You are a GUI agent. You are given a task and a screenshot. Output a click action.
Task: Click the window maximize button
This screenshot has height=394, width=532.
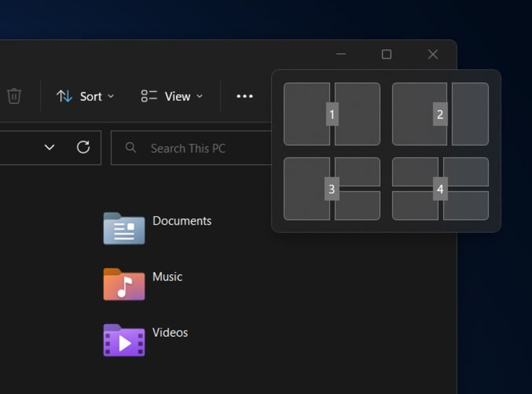point(387,55)
